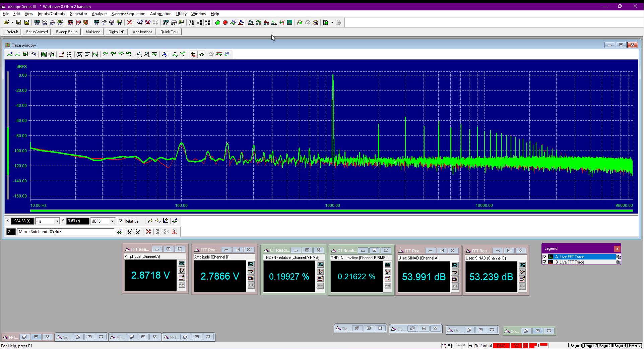This screenshot has width=644, height=349.
Task: Click the remove trace icon in Trace window
Action: tap(18, 54)
